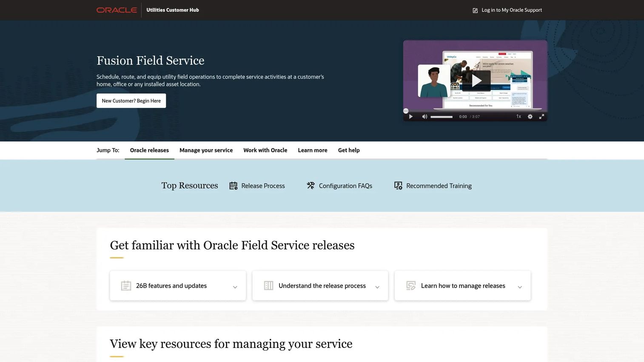Screen dimensions: 644x362
Task: Open the Release Process link
Action: click(263, 186)
